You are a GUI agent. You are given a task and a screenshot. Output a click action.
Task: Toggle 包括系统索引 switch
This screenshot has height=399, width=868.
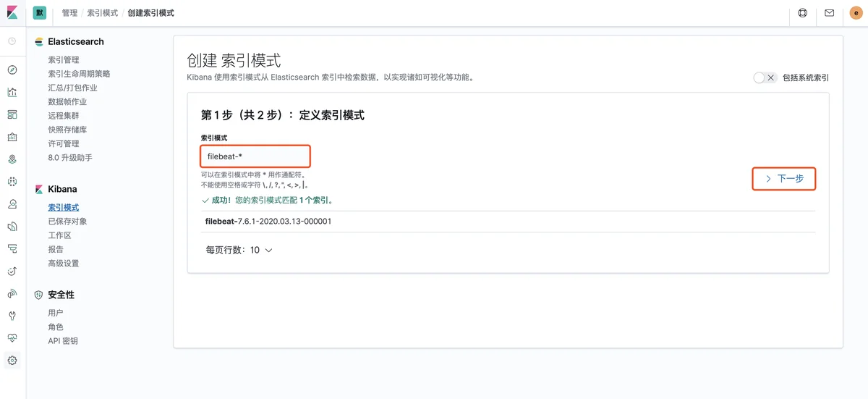765,77
